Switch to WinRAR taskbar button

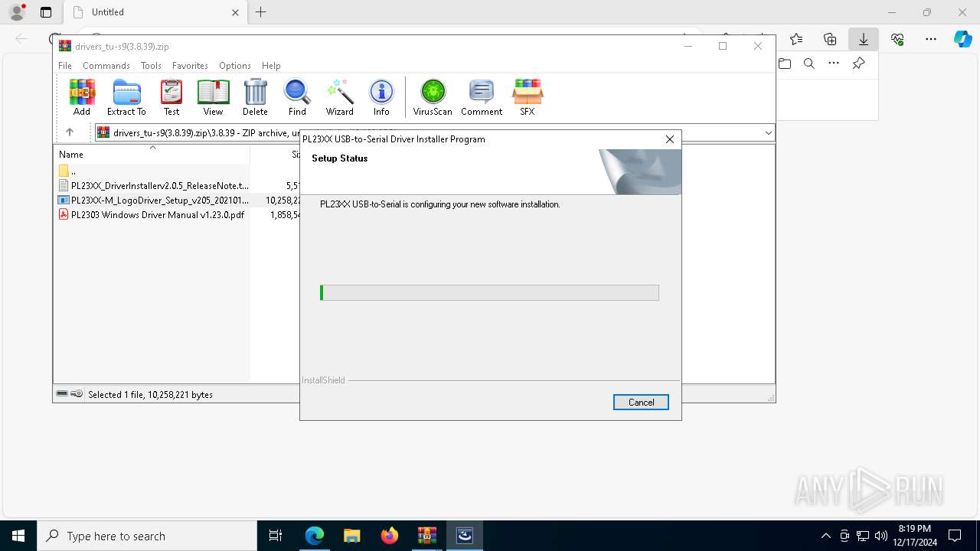427,536
